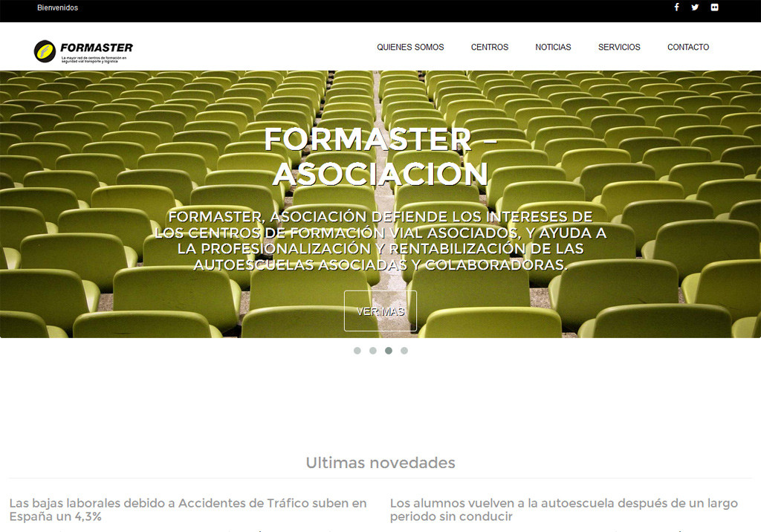761x532 pixels.
Task: Open the Quienes Somos menu item
Action: coord(410,47)
